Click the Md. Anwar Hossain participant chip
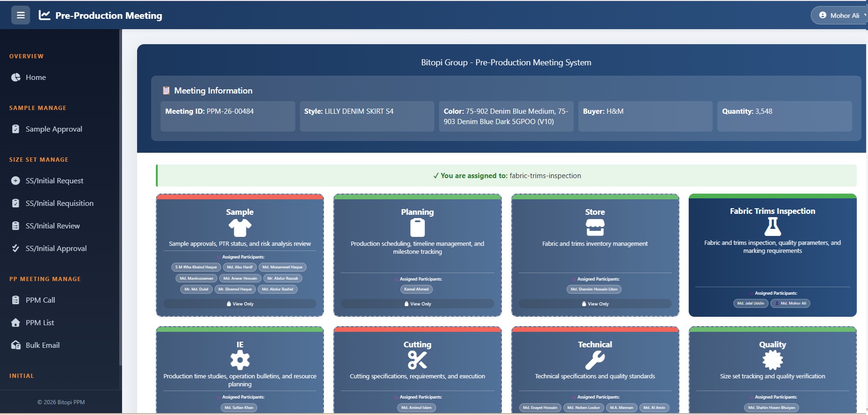This screenshot has height=415, width=868. coord(240,278)
